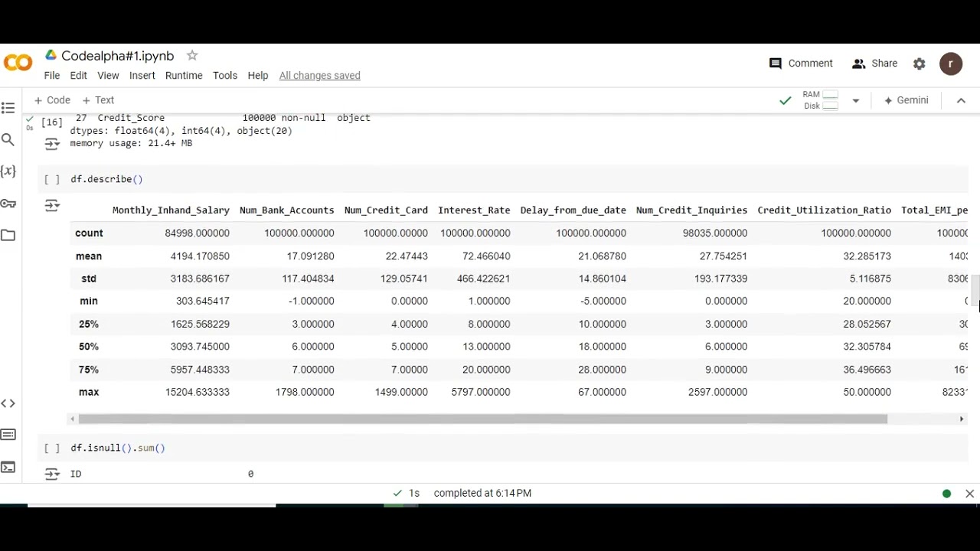980x551 pixels.
Task: Toggle output view for df.describe() cell
Action: (x=52, y=205)
